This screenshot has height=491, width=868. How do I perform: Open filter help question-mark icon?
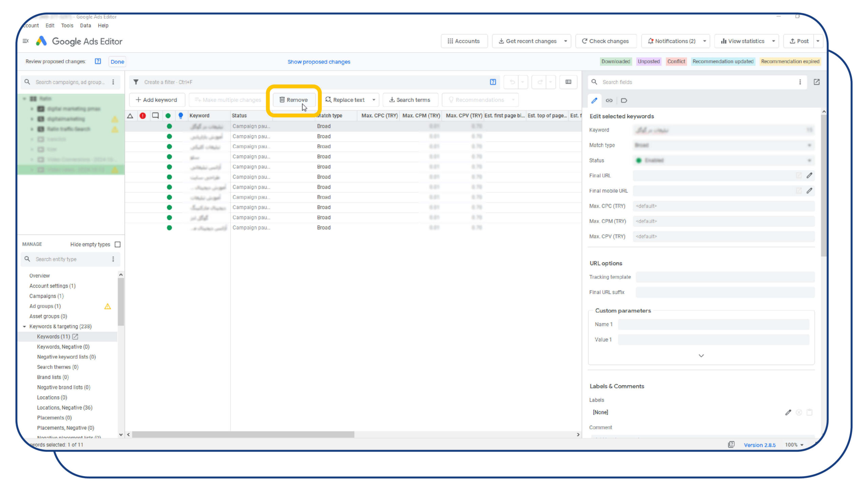coord(493,82)
